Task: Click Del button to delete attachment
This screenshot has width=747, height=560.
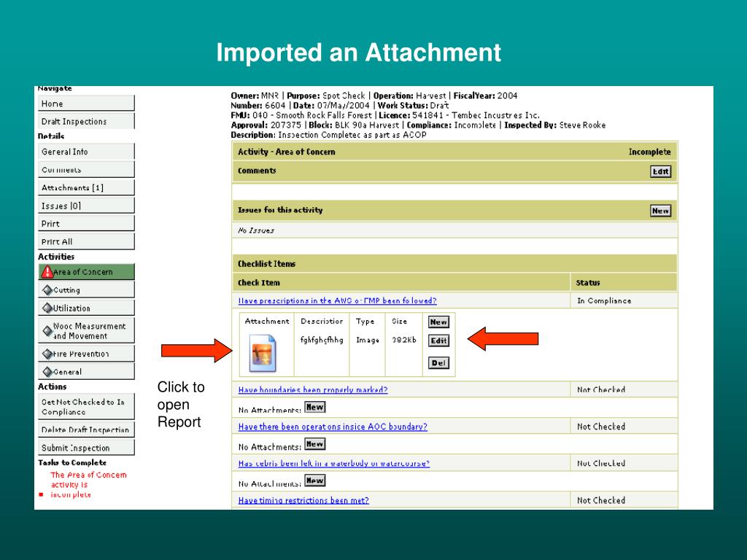Action: [x=438, y=363]
